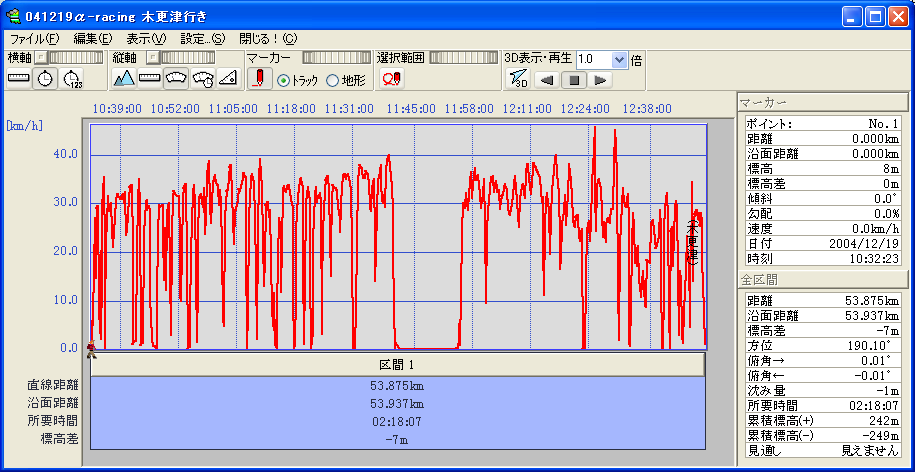
Task: Open the 表示(V) menu
Action: tap(146, 38)
